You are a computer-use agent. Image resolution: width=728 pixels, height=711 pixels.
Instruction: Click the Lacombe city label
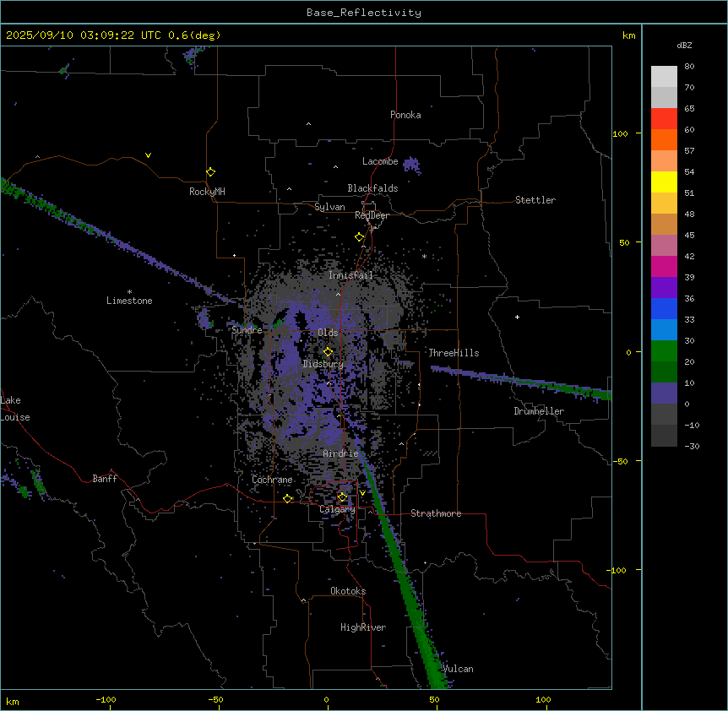380,161
